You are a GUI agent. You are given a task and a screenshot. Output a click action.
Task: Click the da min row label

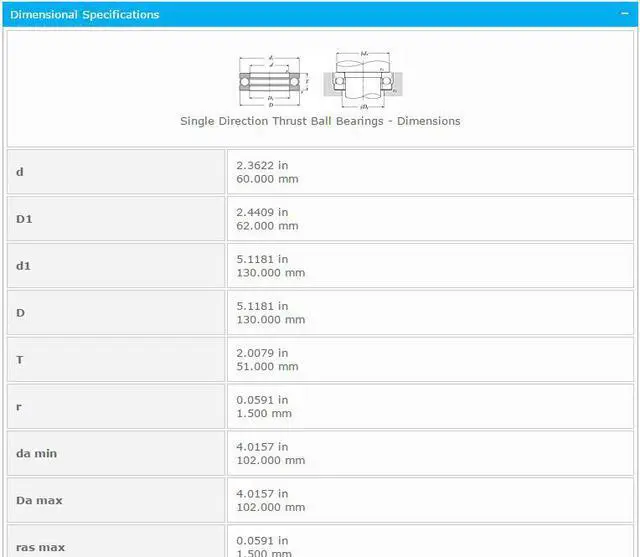pyautogui.click(x=36, y=453)
